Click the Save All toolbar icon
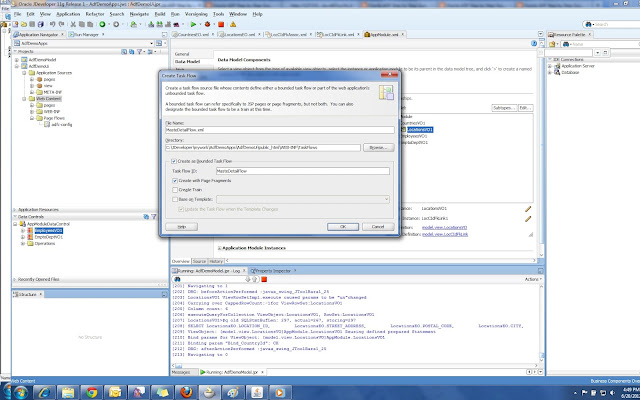Screen dimensions: 640x400 [x=40, y=24]
